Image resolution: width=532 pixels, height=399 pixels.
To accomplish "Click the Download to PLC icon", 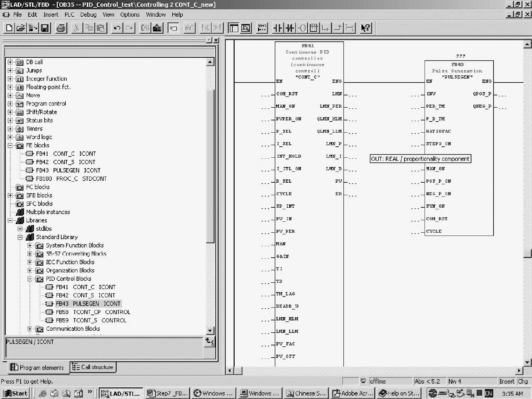I will click(x=157, y=28).
